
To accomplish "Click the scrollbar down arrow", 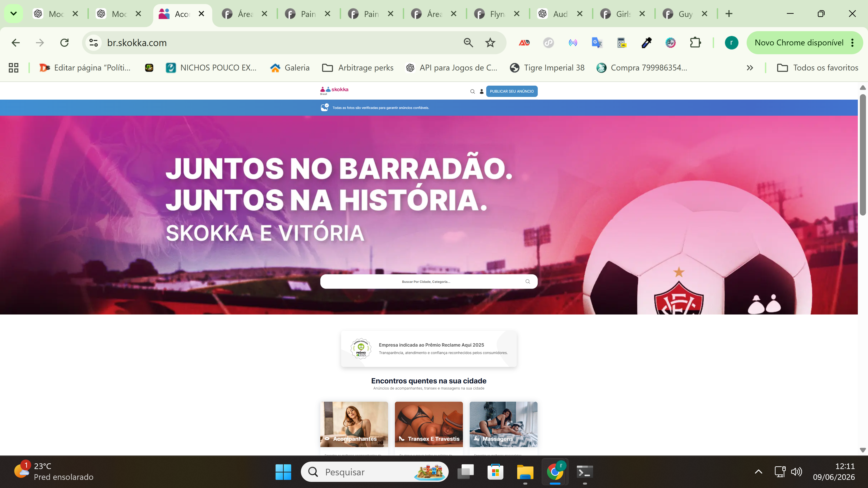I will 863,450.
